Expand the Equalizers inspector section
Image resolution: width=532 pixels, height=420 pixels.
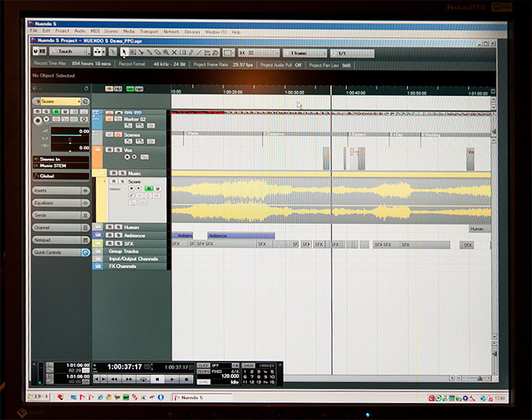(61, 203)
